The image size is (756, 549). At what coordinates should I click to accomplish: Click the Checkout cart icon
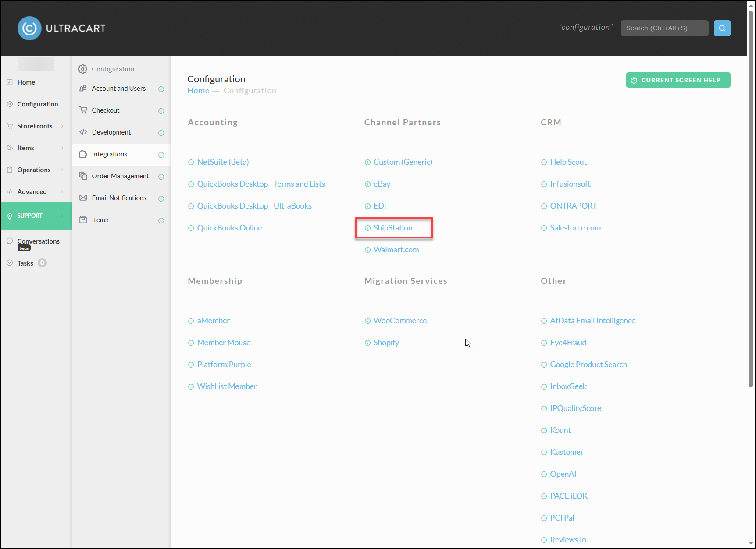coord(83,110)
